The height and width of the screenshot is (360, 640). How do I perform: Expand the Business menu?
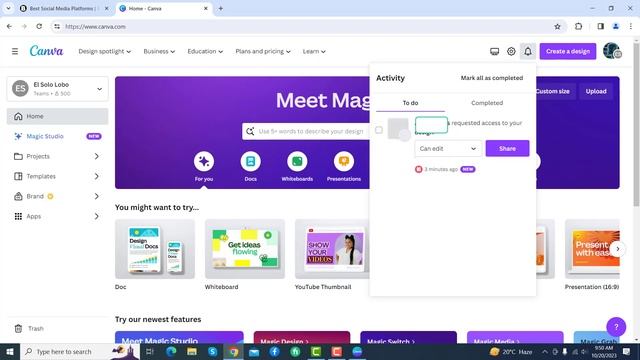pos(159,51)
